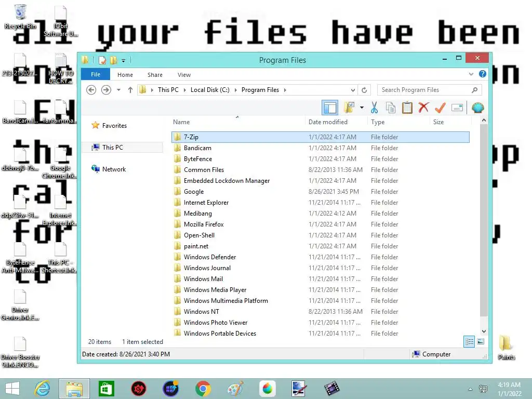Switch to Details view button
532x399 pixels.
469,342
